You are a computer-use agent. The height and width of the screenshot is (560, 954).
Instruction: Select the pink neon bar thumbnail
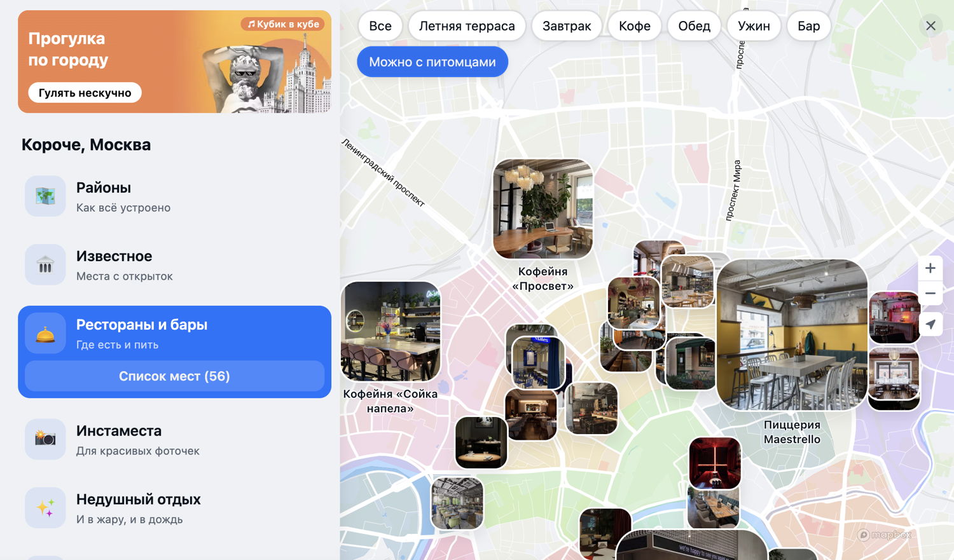(x=894, y=318)
